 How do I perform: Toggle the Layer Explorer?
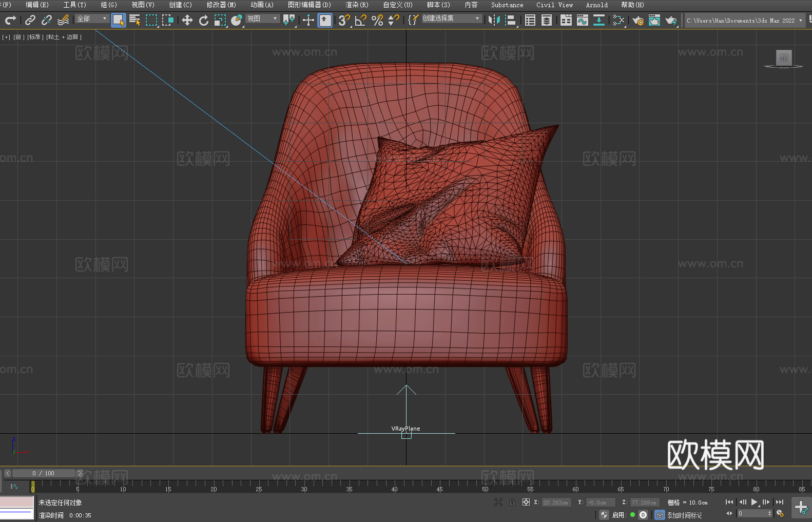547,20
